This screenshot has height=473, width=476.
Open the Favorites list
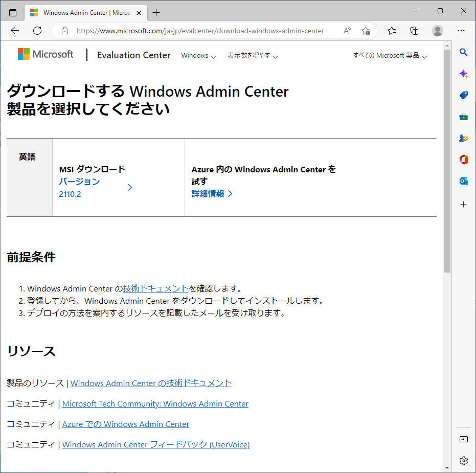pos(392,31)
